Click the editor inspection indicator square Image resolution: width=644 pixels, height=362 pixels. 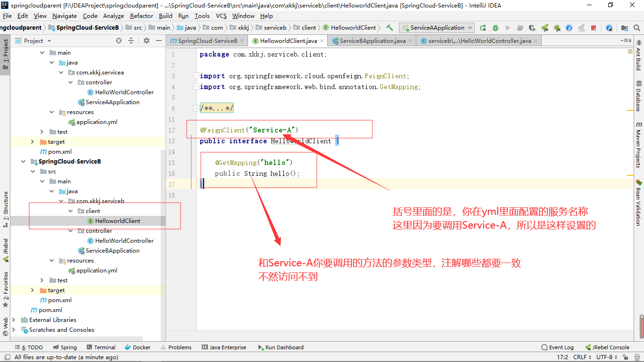tap(630, 51)
